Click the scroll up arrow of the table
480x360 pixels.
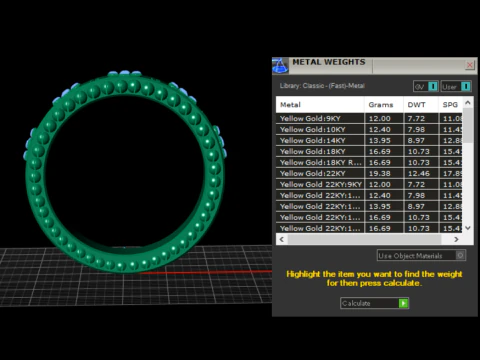468,103
